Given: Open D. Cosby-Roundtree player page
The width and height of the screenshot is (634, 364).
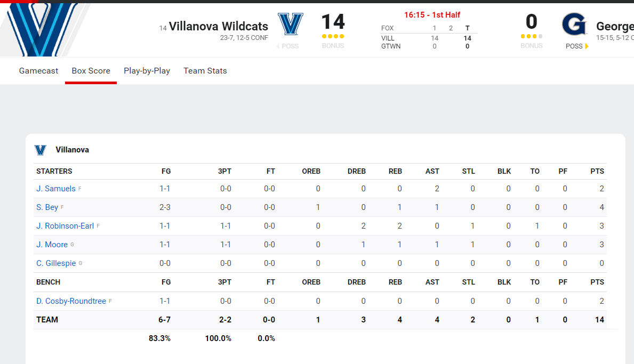Looking at the screenshot, I should point(71,301).
